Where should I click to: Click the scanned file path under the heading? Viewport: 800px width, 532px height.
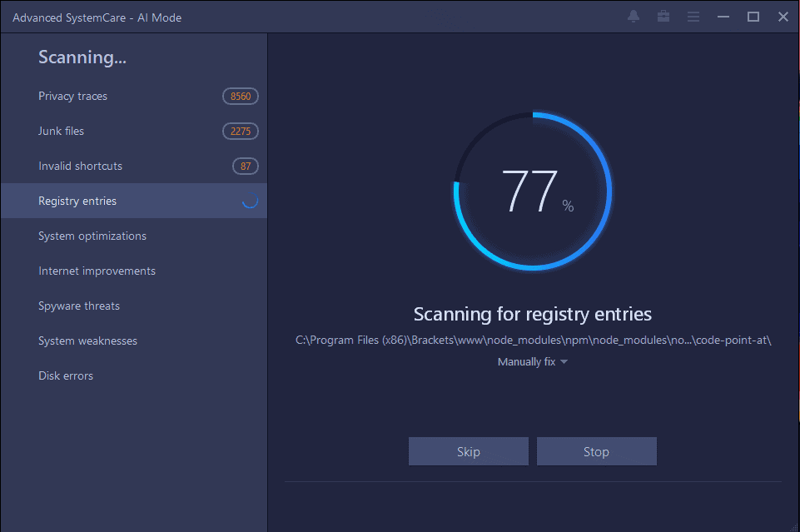pyautogui.click(x=533, y=340)
